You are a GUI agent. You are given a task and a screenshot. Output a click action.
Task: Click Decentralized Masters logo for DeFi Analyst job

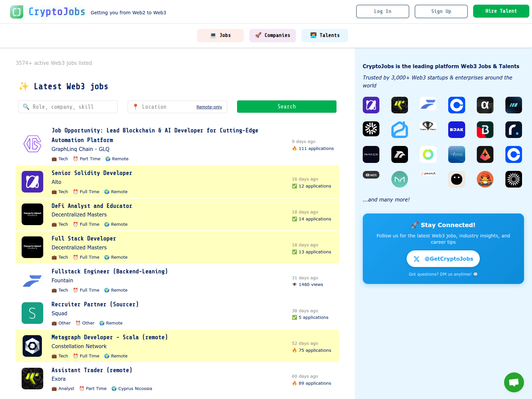[x=32, y=214]
